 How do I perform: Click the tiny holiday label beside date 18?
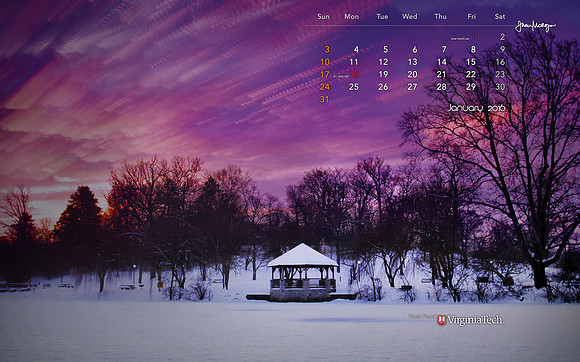pos(341,76)
